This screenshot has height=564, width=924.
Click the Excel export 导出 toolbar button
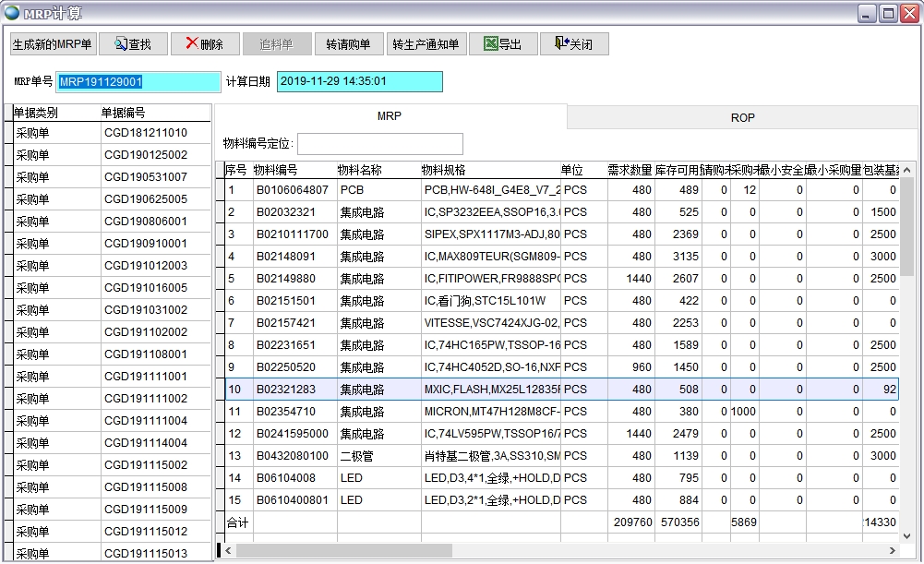502,43
